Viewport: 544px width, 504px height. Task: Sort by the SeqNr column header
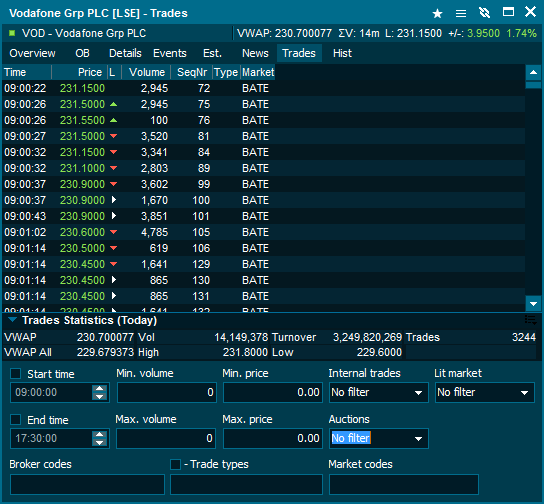coord(192,72)
